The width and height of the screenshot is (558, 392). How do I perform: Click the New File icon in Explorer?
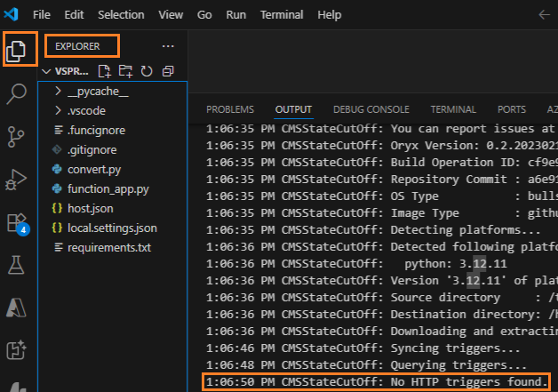coord(104,71)
